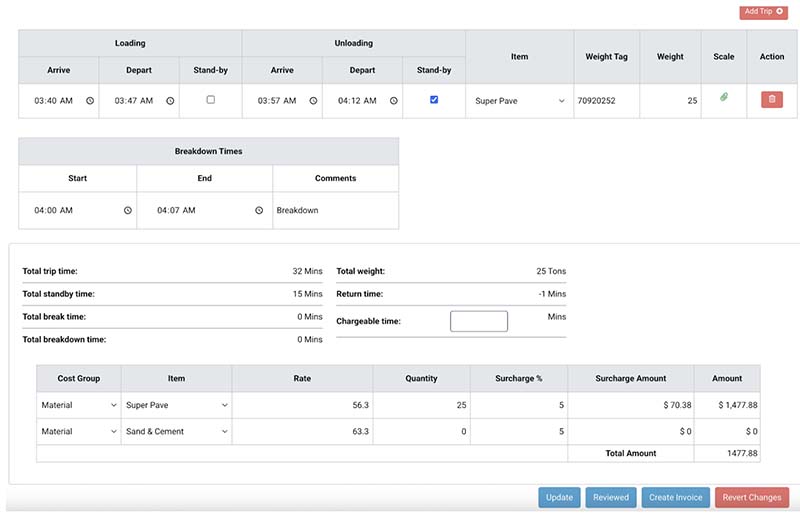The height and width of the screenshot is (514, 800).
Task: Open the Item dropdown showing Super Pave in cost table
Action: pyautogui.click(x=177, y=405)
